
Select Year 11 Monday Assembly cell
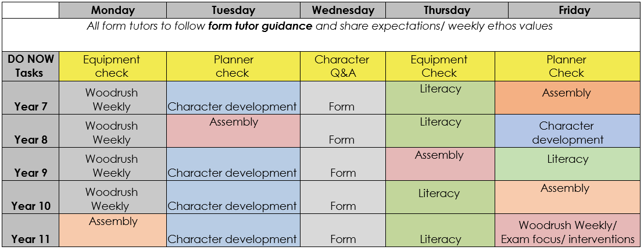[113, 230]
